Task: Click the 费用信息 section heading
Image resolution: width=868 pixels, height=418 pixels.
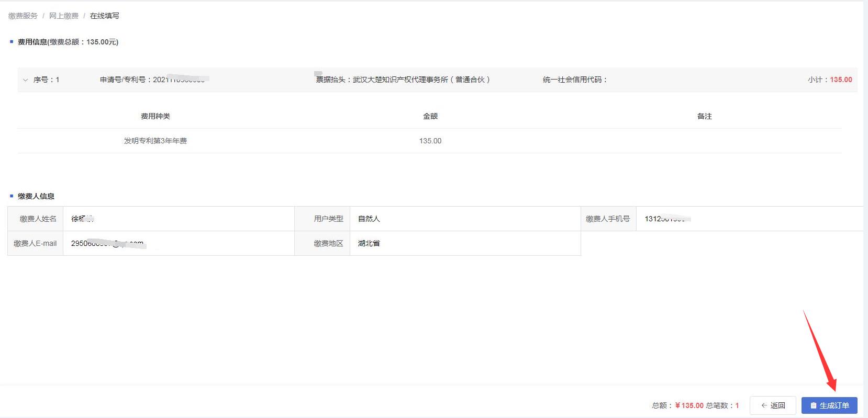Action: point(68,42)
